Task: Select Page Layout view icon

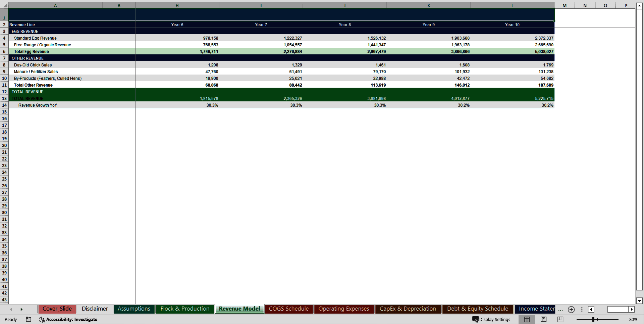Action: (x=543, y=319)
